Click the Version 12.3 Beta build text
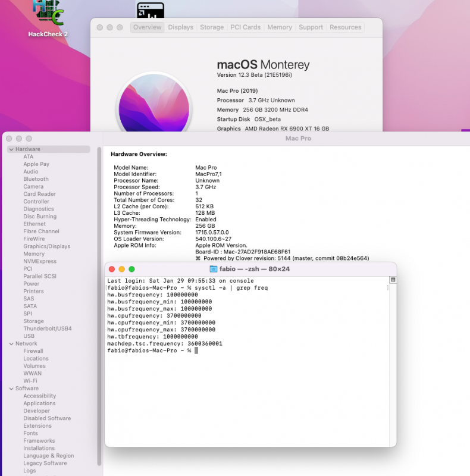This screenshot has width=470, height=476. (x=254, y=75)
